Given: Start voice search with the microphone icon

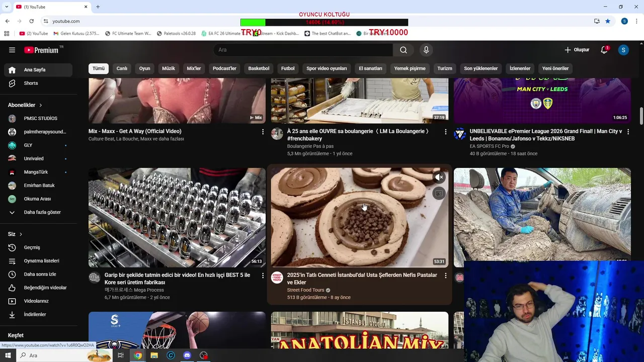Looking at the screenshot, I should coord(426,50).
